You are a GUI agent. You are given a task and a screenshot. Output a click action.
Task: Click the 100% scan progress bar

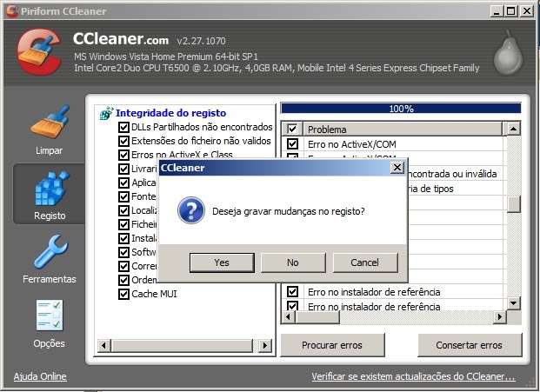401,109
